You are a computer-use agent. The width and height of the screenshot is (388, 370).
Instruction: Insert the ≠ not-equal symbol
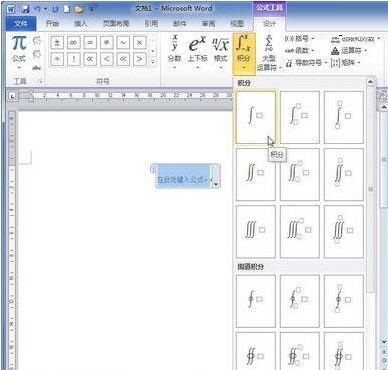(x=106, y=43)
